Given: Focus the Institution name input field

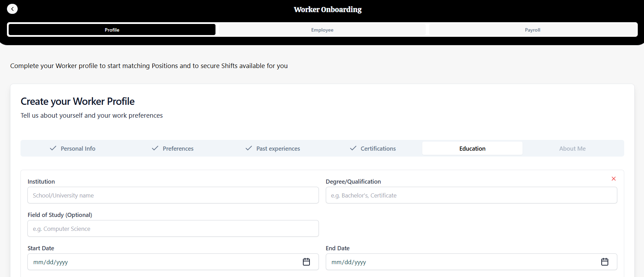Looking at the screenshot, I should [x=173, y=195].
